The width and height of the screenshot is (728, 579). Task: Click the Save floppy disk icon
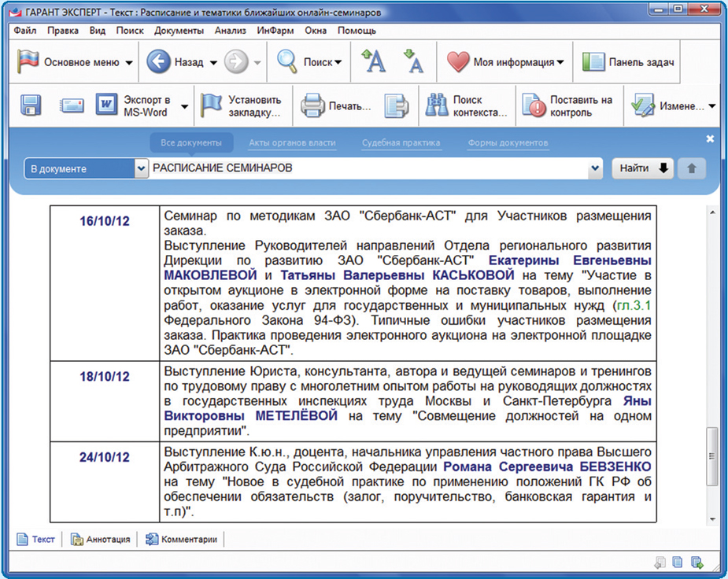coord(31,105)
